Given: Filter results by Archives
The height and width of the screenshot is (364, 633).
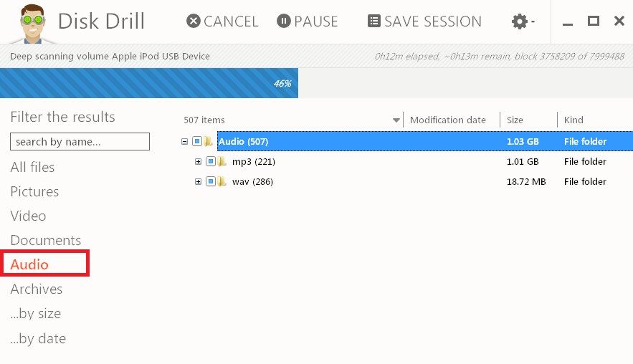Looking at the screenshot, I should [x=36, y=289].
